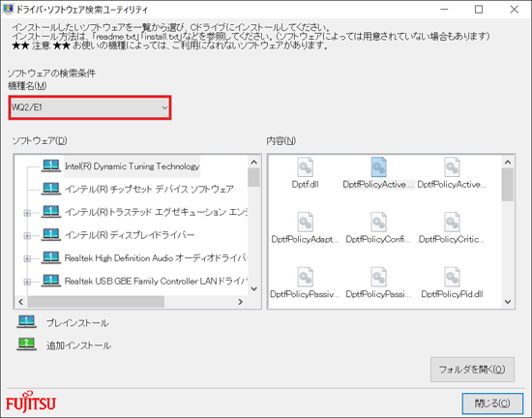Click the utility's title bar app icon
532x418 pixels.
8,9
